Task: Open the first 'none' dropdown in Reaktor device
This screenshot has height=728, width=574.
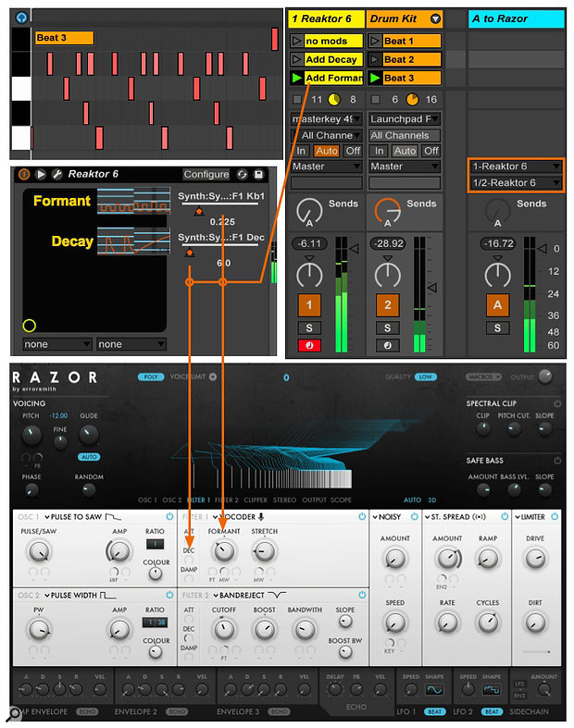Action: point(56,344)
